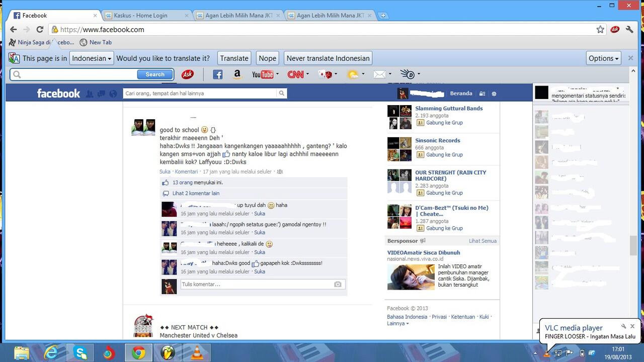644x362 pixels.
Task: Open FL Studio from the taskbar
Action: 168,353
